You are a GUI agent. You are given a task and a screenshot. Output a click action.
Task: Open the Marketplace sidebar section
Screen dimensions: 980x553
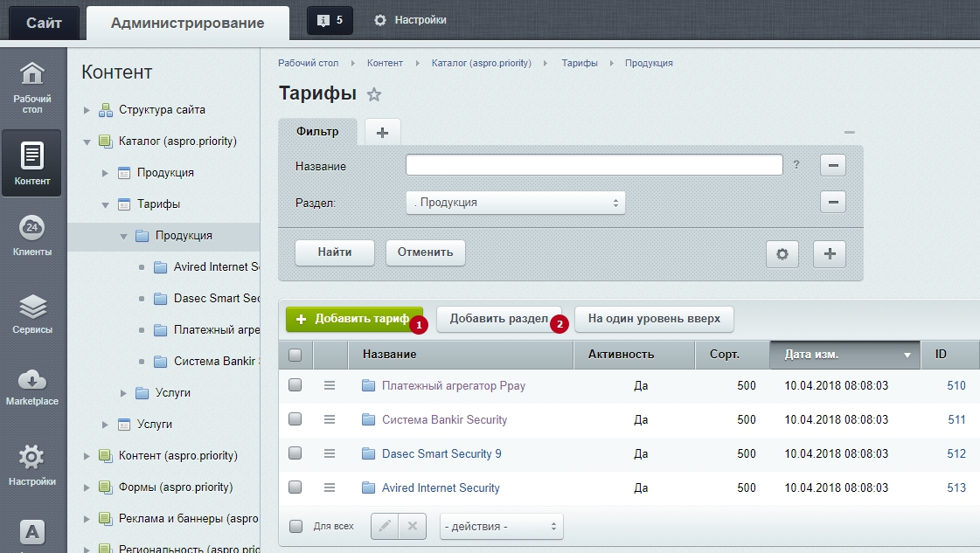tap(31, 387)
